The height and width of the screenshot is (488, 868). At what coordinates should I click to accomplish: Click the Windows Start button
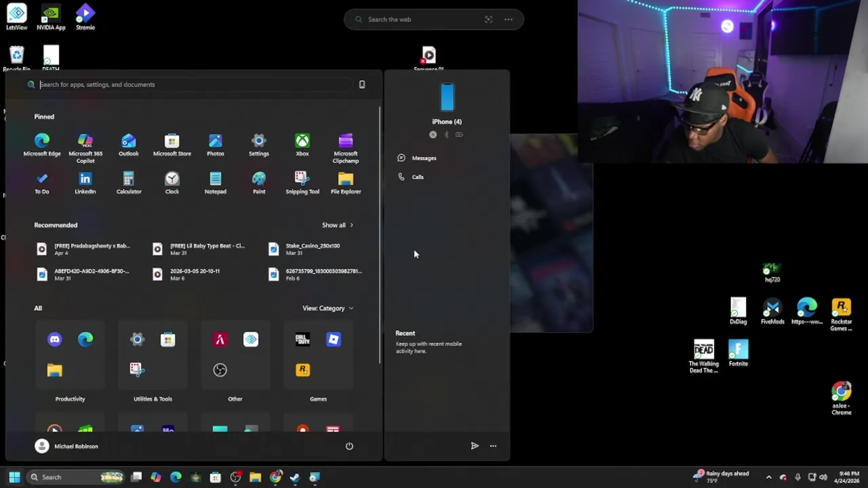[x=14, y=477]
